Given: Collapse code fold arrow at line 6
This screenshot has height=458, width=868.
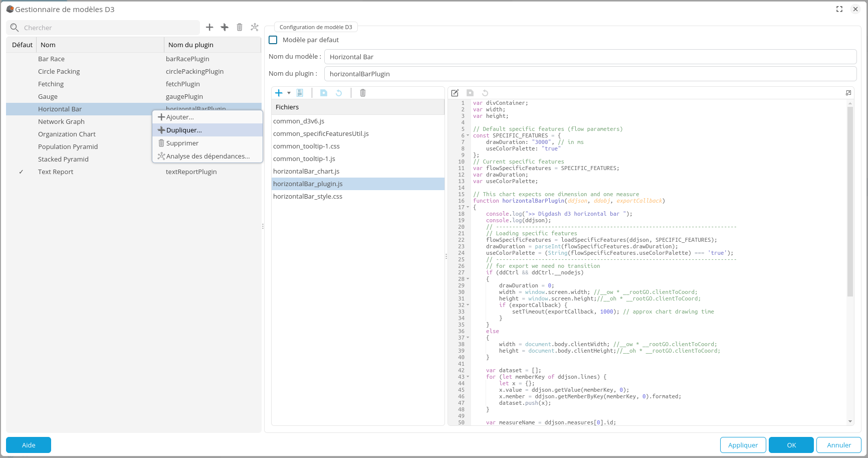Looking at the screenshot, I should pyautogui.click(x=468, y=135).
